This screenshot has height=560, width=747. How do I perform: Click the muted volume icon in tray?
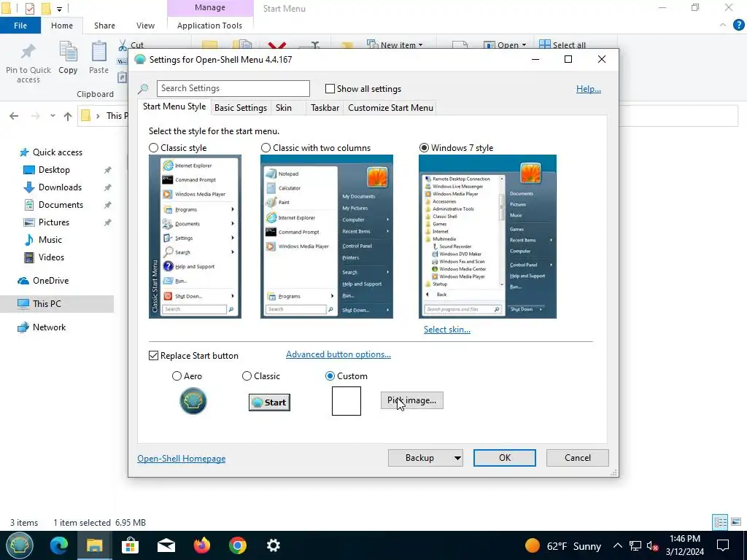pos(653,545)
